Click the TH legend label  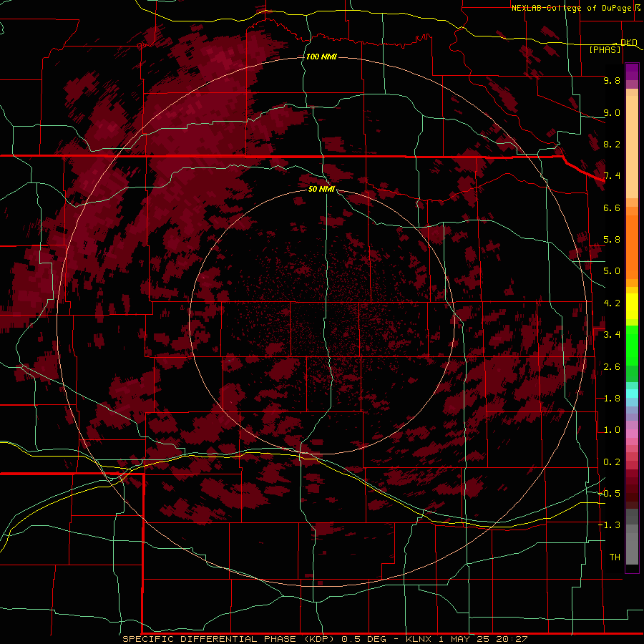pyautogui.click(x=615, y=557)
